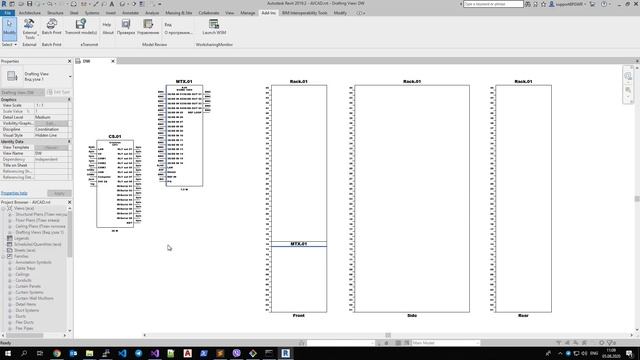Click the Edit Type button
640x360 pixels.
(58, 92)
